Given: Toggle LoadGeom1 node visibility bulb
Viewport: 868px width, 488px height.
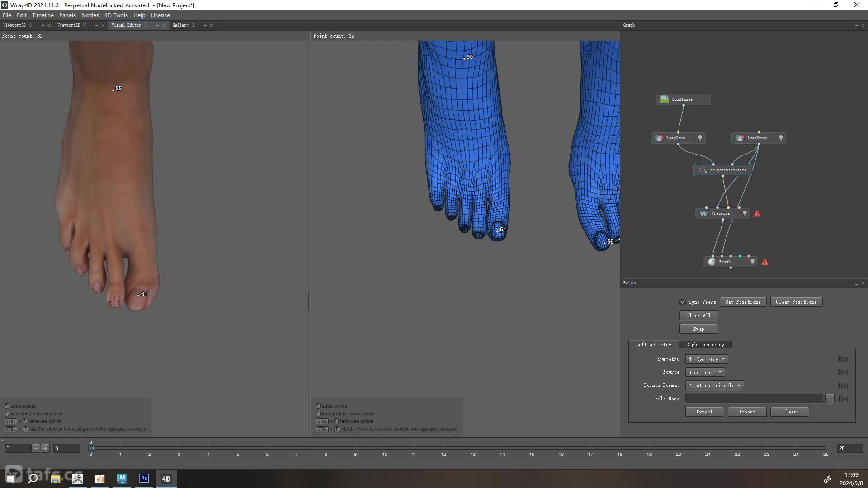Looking at the screenshot, I should [781, 138].
